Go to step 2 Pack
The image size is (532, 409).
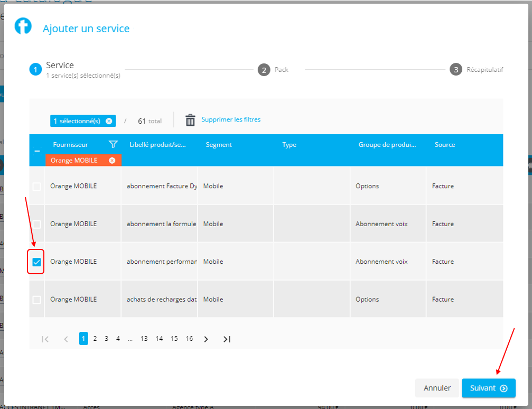click(264, 70)
